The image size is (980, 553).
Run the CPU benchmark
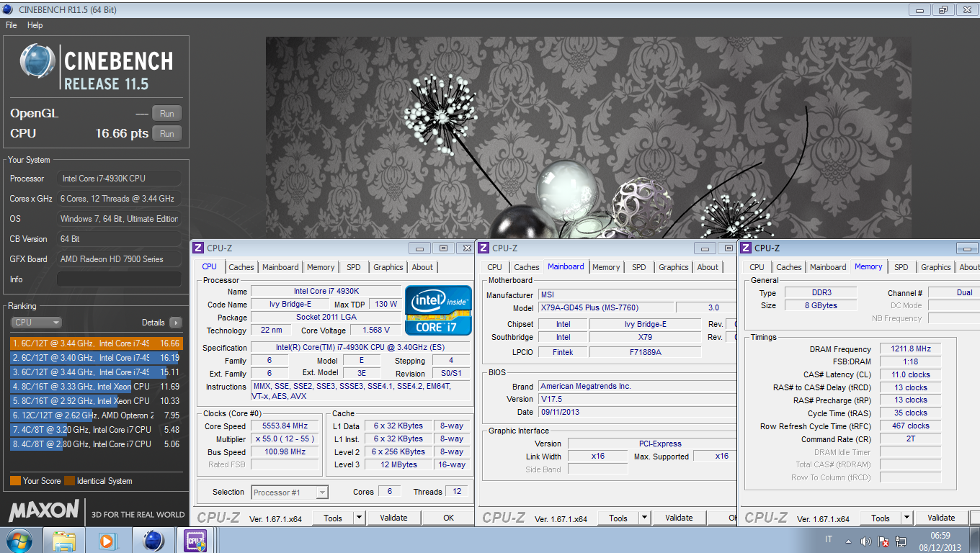(166, 133)
